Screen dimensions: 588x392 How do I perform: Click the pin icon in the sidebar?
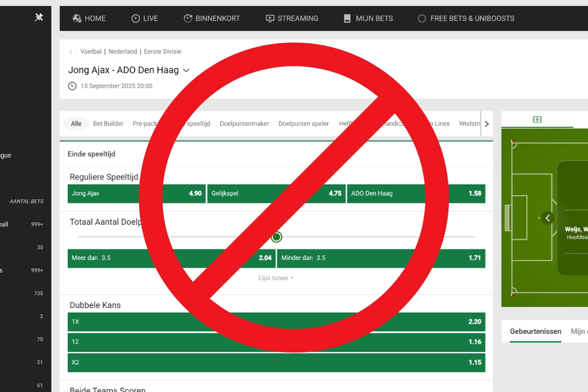(x=39, y=18)
